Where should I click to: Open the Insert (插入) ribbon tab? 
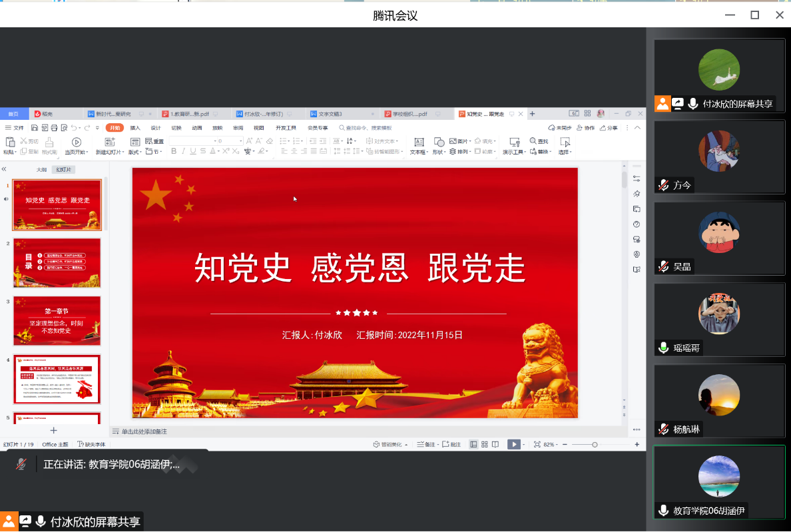pos(135,128)
